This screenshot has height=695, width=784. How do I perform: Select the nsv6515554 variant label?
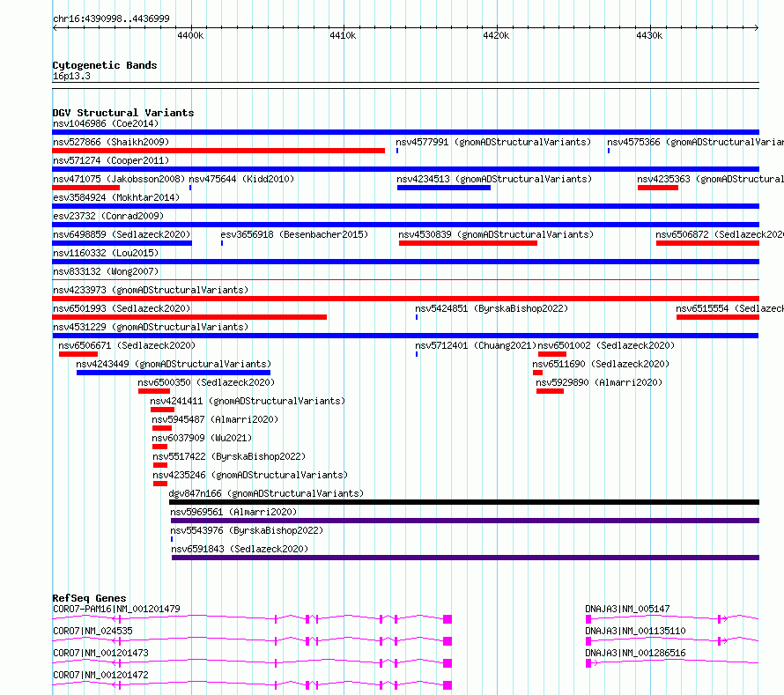[729, 308]
